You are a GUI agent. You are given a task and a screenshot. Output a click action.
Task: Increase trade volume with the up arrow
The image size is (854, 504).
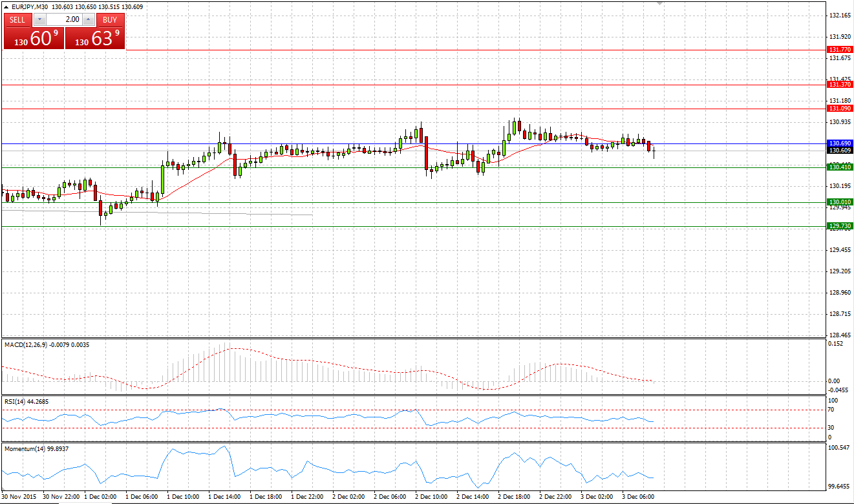click(89, 19)
